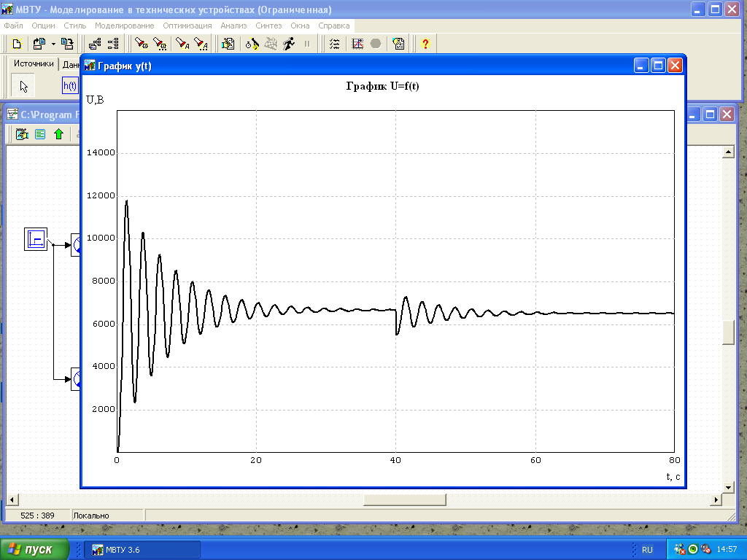Viewport: 747px width, 560px height.
Task: Click the pause simulation icon
Action: (x=307, y=44)
